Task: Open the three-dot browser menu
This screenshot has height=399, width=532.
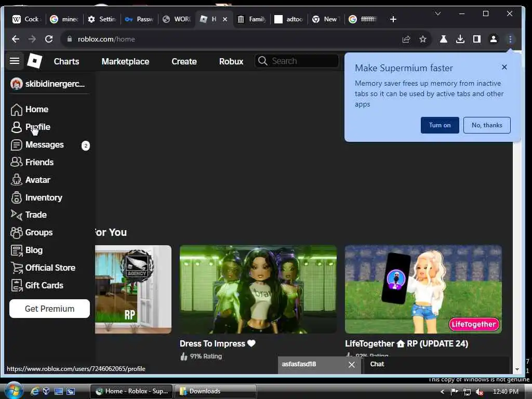Action: pos(510,39)
